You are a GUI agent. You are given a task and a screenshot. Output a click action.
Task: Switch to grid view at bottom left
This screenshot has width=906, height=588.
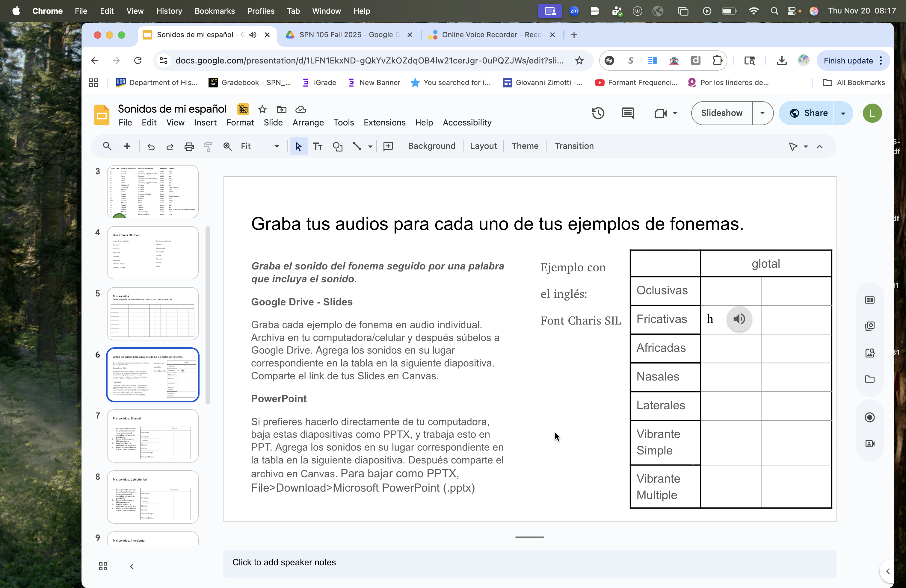click(103, 566)
